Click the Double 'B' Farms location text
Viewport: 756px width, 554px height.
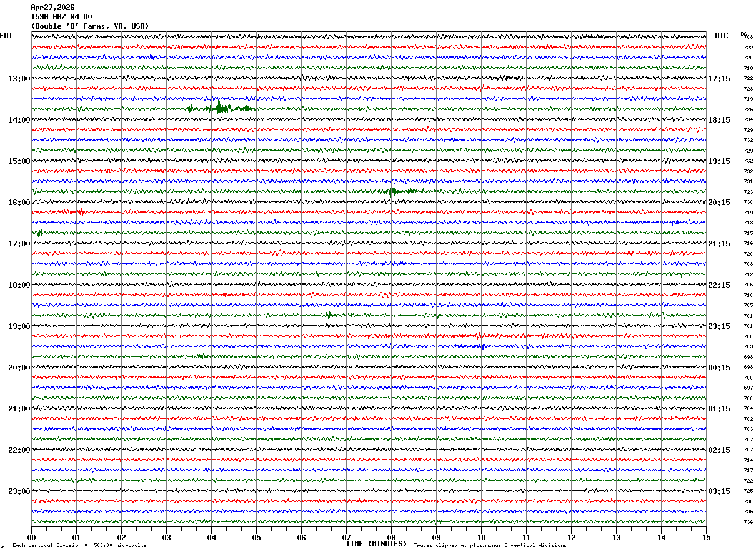coord(90,26)
